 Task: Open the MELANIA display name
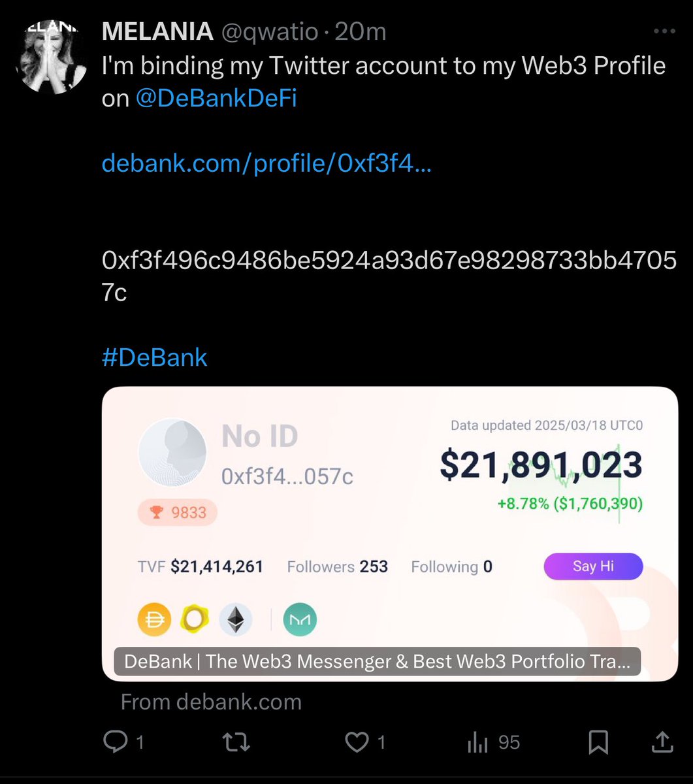[x=157, y=31]
